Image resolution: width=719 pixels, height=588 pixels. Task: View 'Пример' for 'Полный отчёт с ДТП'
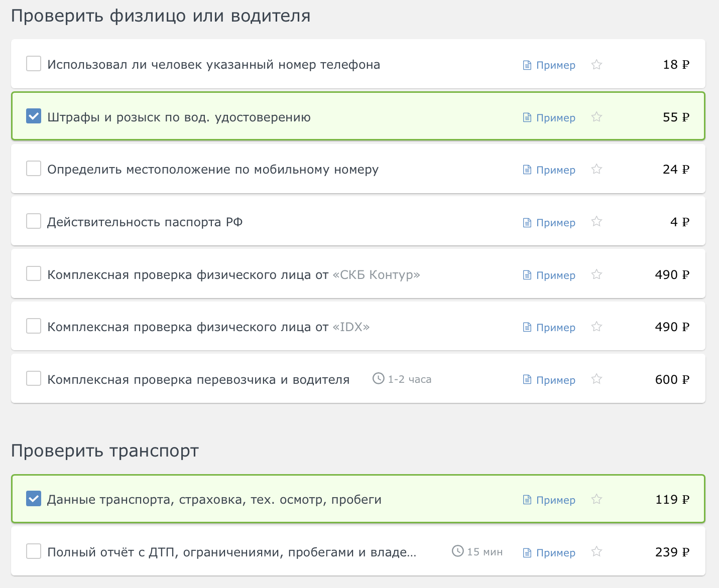point(549,553)
